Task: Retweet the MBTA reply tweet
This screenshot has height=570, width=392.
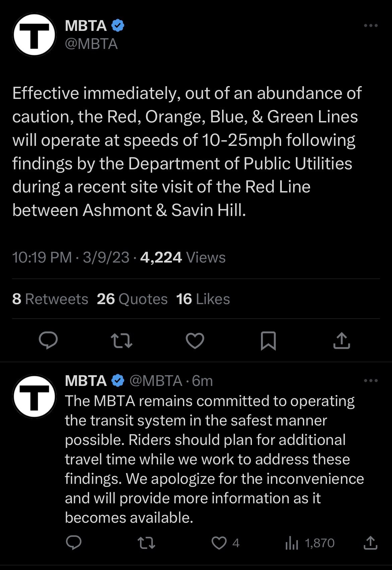Action: (146, 543)
